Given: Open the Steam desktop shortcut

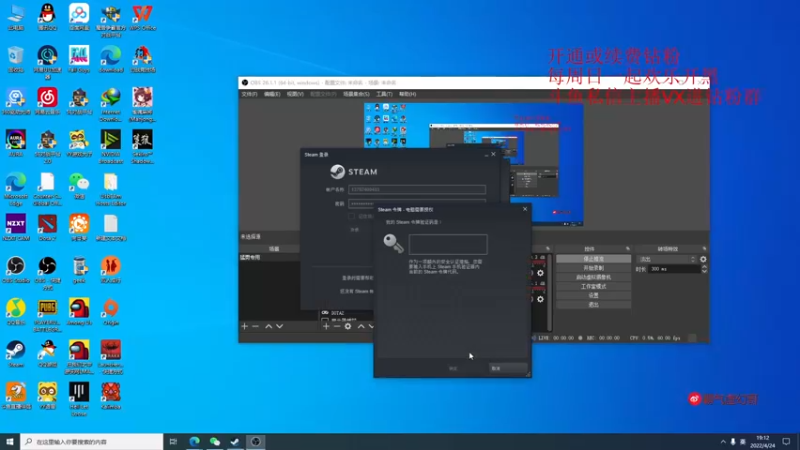Looking at the screenshot, I should [x=16, y=353].
